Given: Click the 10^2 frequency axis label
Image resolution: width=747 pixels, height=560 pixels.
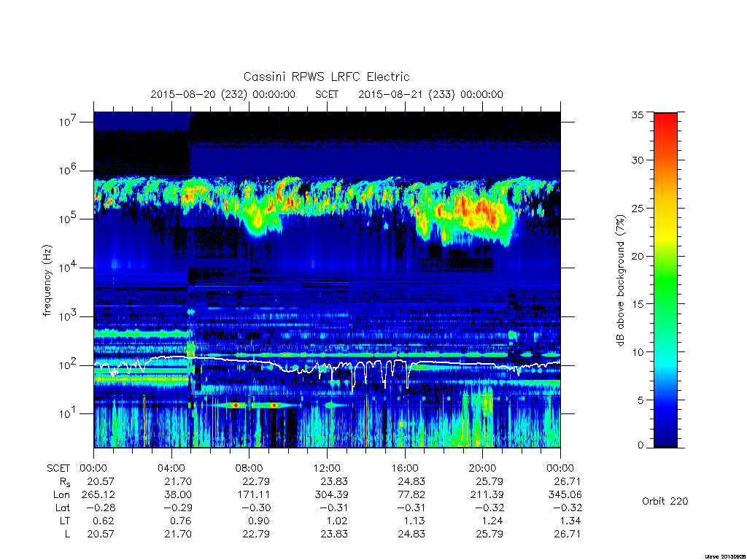Looking at the screenshot, I should [x=68, y=365].
